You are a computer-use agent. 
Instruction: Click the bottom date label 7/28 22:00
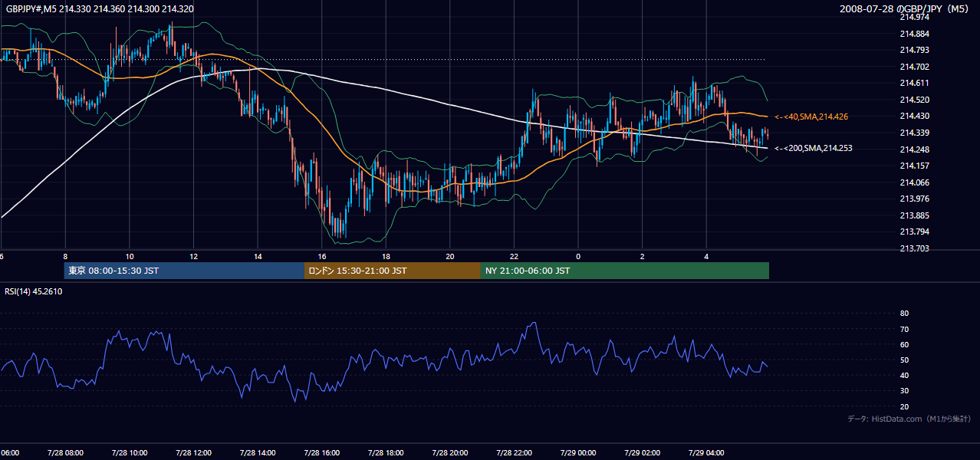(x=514, y=453)
